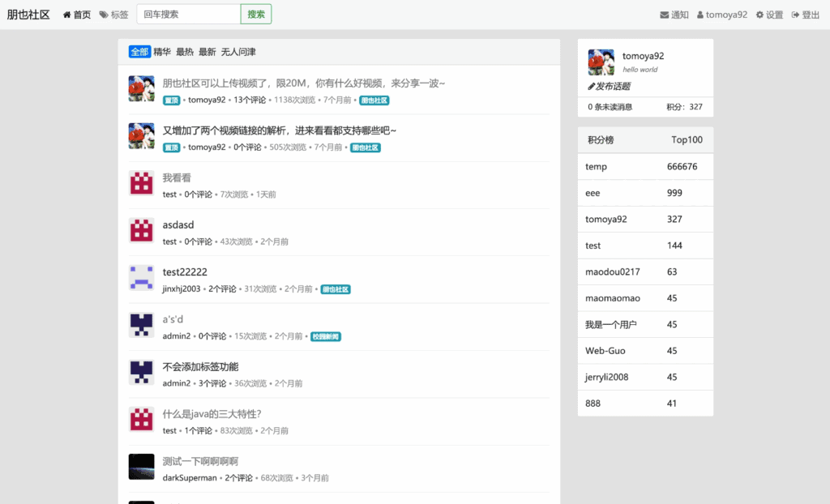Viewport: 830px width, 504px height.
Task: Click the hello world signature text
Action: 640,70
